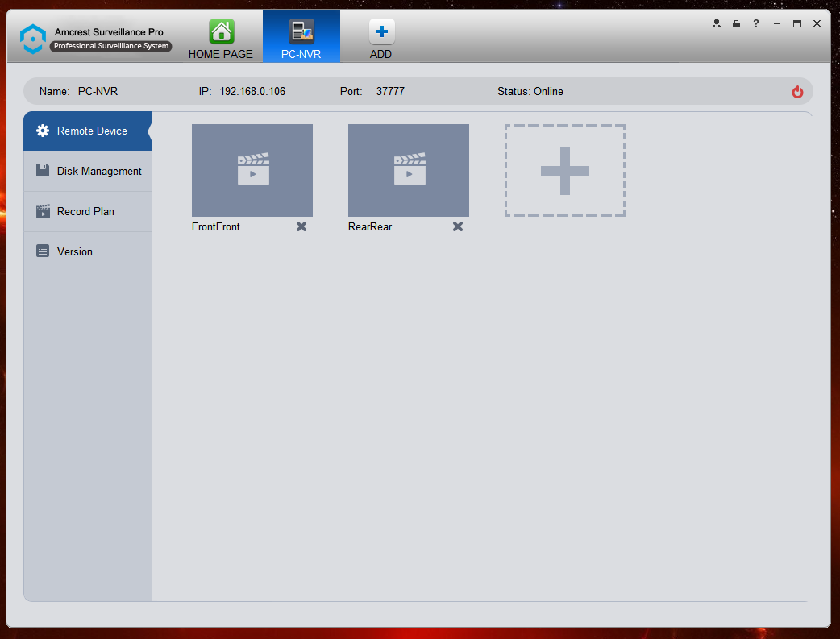
Task: Click the red power button icon
Action: tap(797, 92)
